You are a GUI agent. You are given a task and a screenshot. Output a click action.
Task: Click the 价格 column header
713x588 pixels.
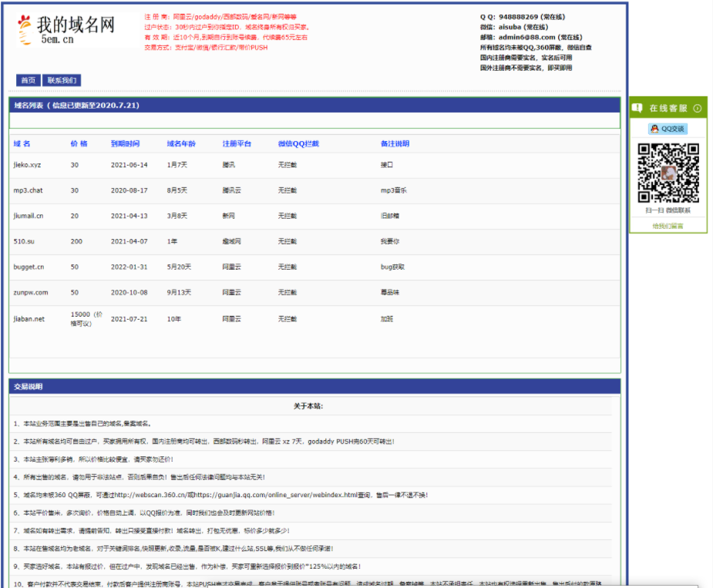click(x=79, y=144)
